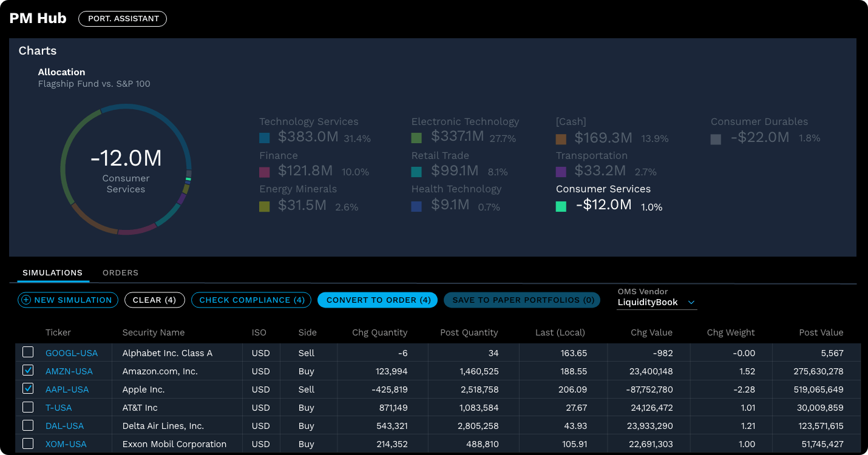Click the plus icon on New Simulation

point(25,300)
